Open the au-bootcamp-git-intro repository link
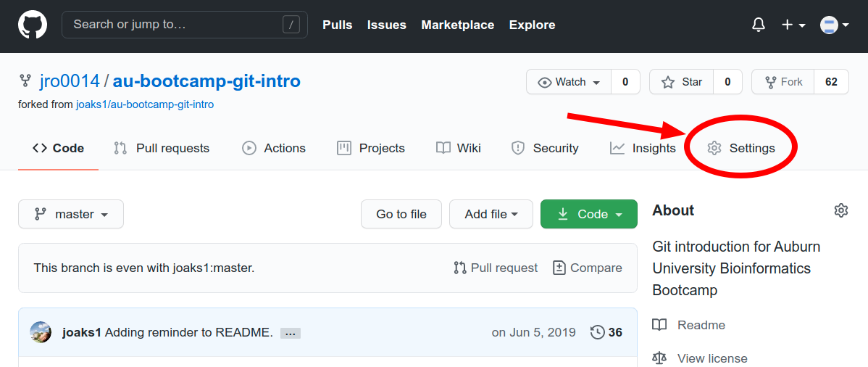868x367 pixels. [x=206, y=81]
